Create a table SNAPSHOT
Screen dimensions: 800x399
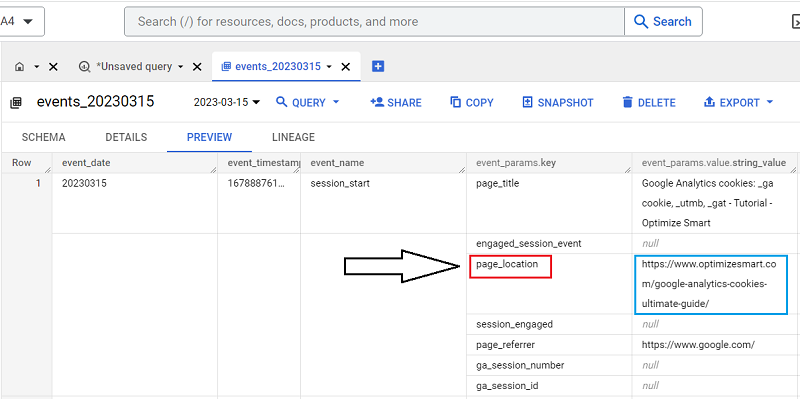[558, 103]
